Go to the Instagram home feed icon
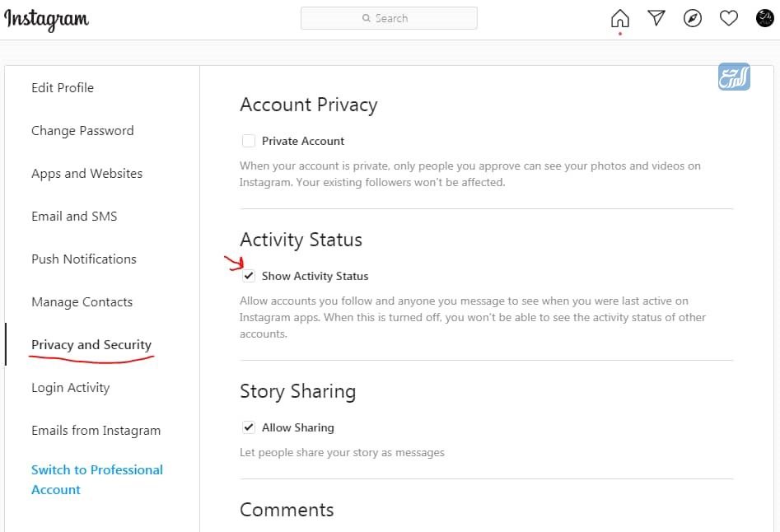Image resolution: width=780 pixels, height=532 pixels. pyautogui.click(x=620, y=18)
